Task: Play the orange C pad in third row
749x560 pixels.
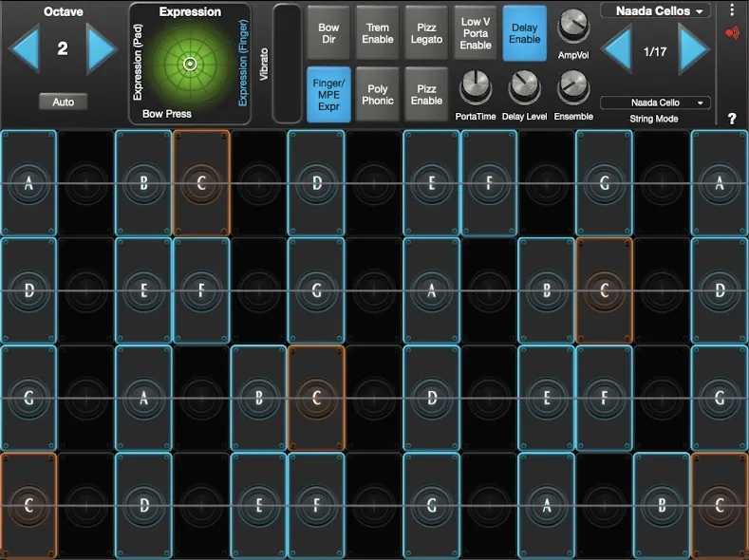Action: click(x=316, y=398)
